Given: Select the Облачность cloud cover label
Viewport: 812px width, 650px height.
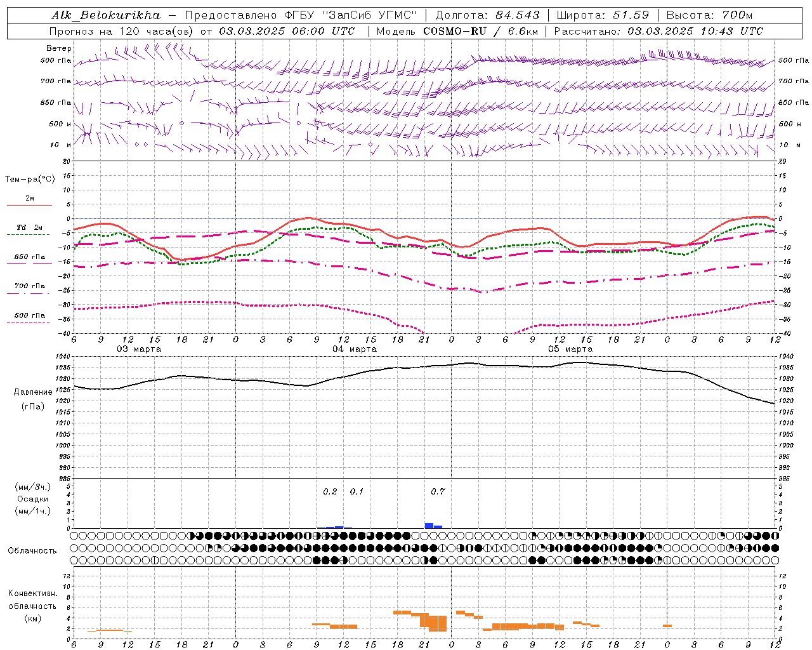Looking at the screenshot, I should [x=32, y=551].
